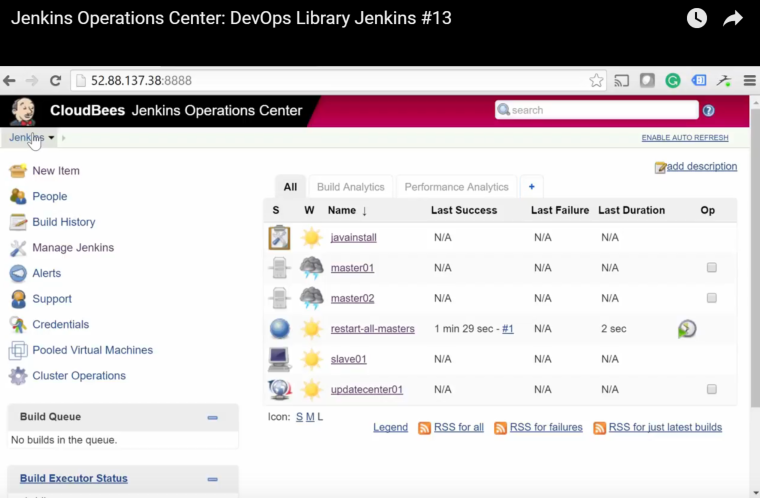Switch to the Build Analytics tab

(x=350, y=187)
